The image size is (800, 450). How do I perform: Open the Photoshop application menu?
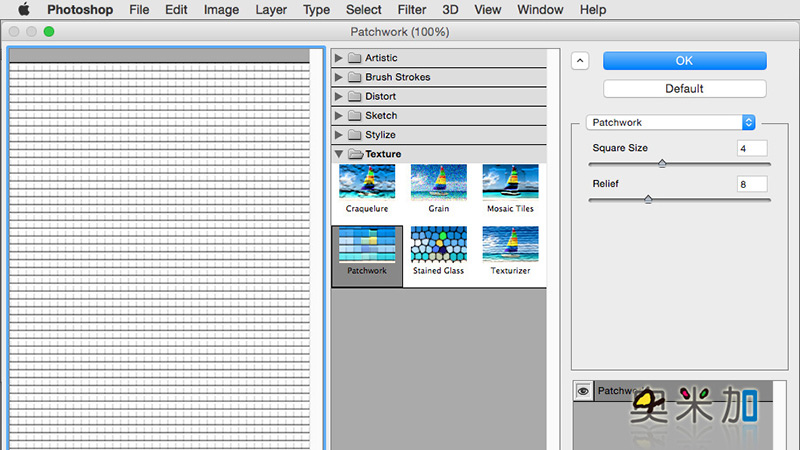click(x=80, y=10)
